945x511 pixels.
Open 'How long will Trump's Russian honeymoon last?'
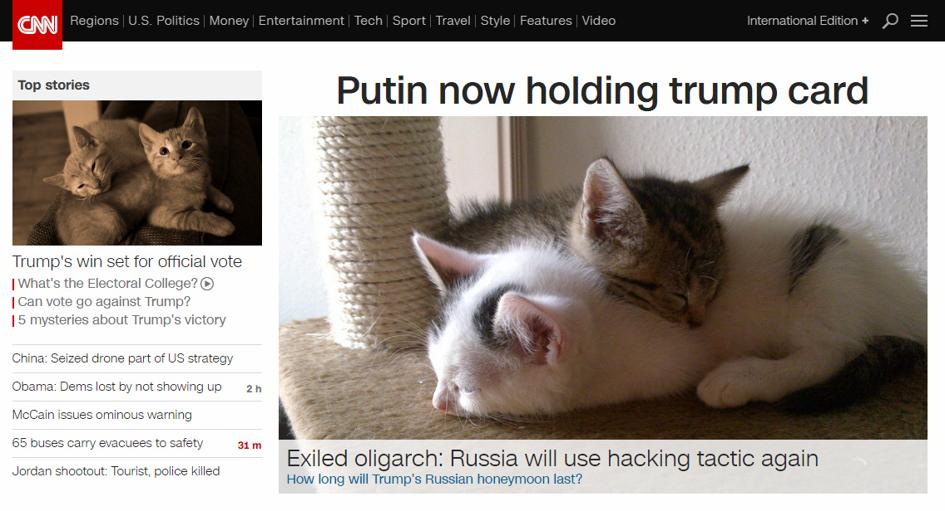click(x=435, y=479)
